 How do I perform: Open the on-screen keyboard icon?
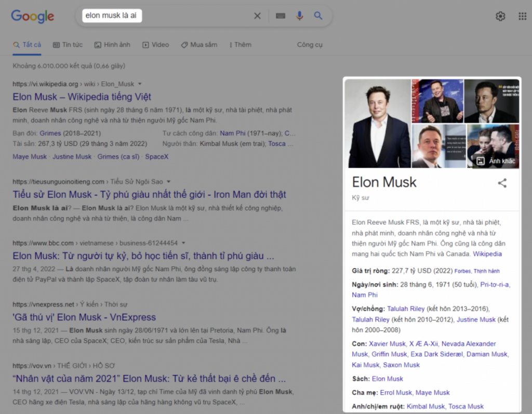pyautogui.click(x=281, y=16)
